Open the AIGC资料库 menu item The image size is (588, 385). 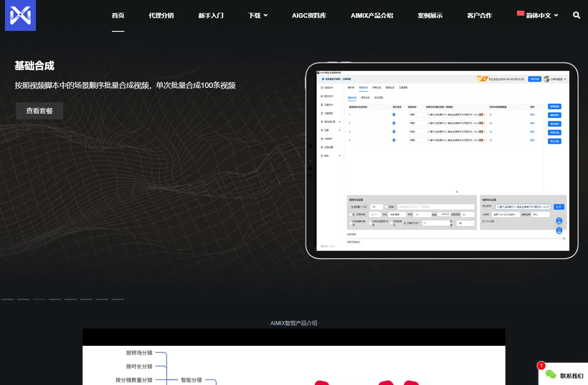309,15
